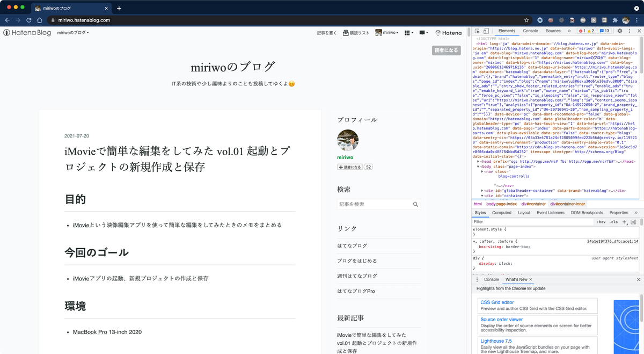Open the 購読リスト subscription list

(x=356, y=33)
